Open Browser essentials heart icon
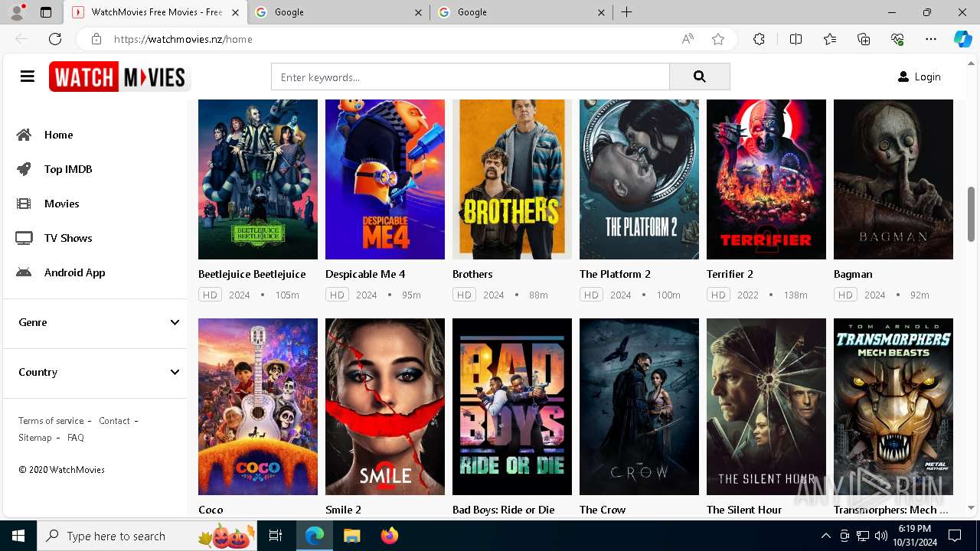The width and height of the screenshot is (980, 551). pyautogui.click(x=897, y=39)
